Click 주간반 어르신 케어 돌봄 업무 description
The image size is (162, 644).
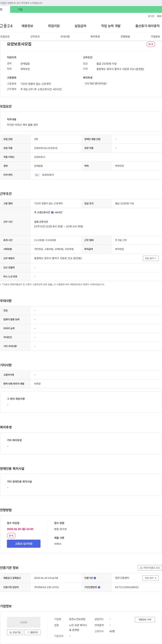tap(23, 125)
